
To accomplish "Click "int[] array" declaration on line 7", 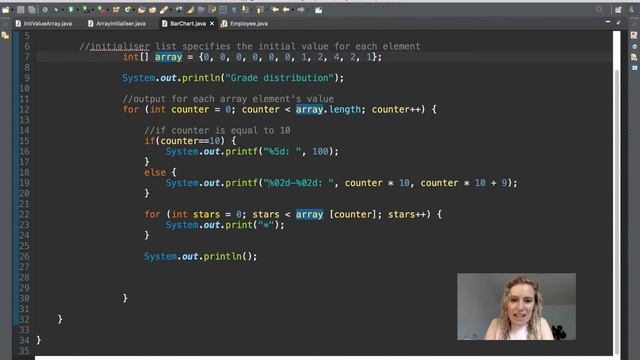I will (x=152, y=57).
